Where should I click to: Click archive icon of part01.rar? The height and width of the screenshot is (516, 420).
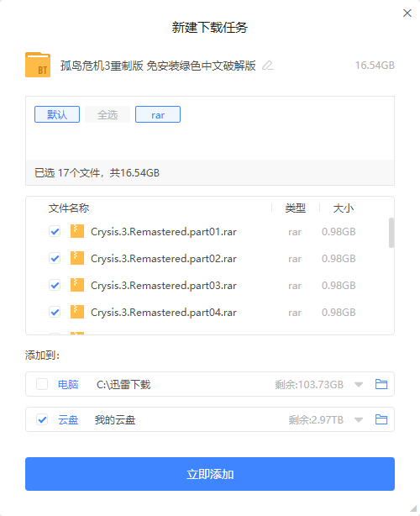77,231
